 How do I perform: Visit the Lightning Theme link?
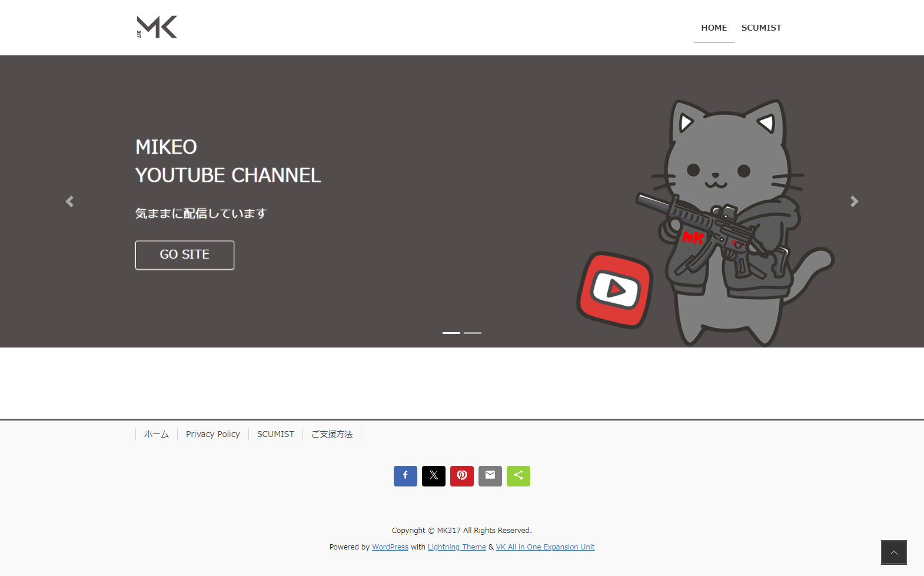[x=456, y=547]
